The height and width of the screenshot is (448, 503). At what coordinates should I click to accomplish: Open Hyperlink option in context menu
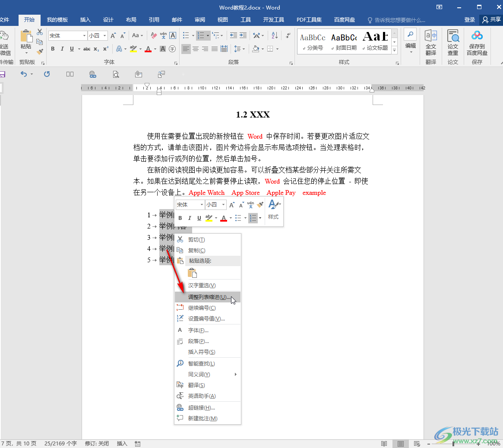point(208,408)
